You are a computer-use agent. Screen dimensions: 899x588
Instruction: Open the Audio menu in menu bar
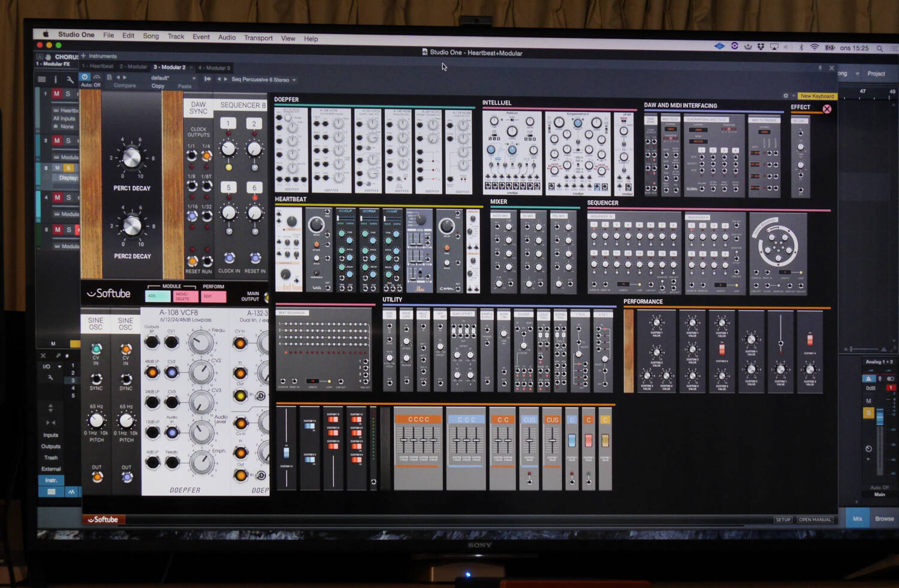coord(227,37)
